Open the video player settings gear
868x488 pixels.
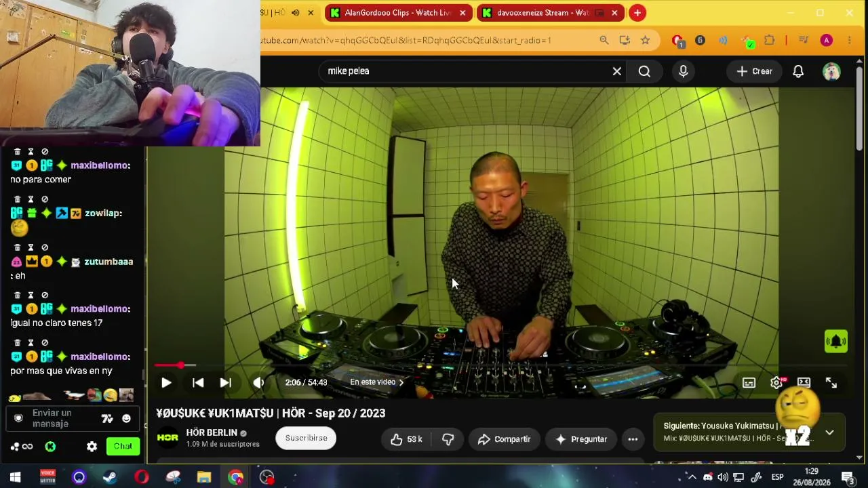click(776, 383)
